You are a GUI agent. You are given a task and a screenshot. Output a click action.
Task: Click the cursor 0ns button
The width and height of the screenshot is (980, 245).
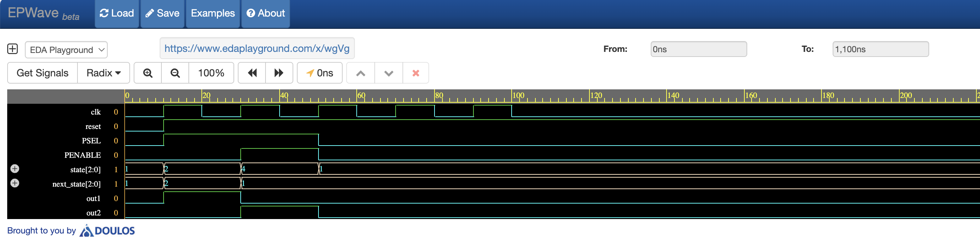320,73
